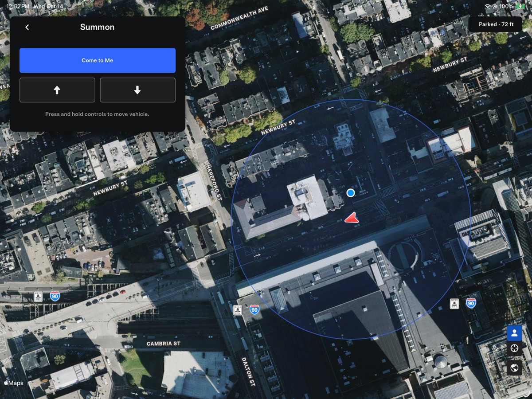The height and width of the screenshot is (399, 532).
Task: Tap the Dalton St street label
Action: coord(248,372)
